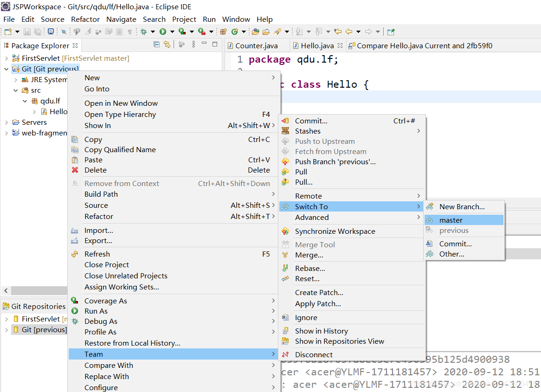Click the terminal monitor toolbar icon
This screenshot has height=392, width=541.
pyautogui.click(x=51, y=32)
